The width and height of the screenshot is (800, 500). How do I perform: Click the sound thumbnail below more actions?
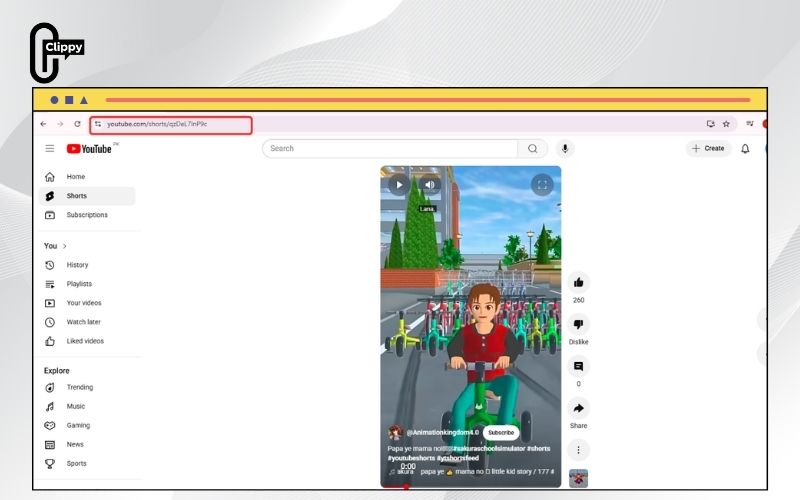pyautogui.click(x=578, y=478)
